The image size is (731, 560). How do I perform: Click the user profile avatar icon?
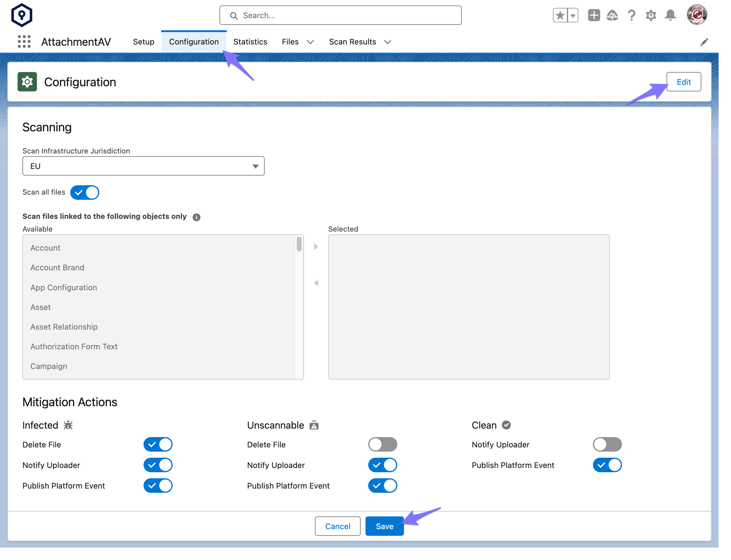pos(697,15)
